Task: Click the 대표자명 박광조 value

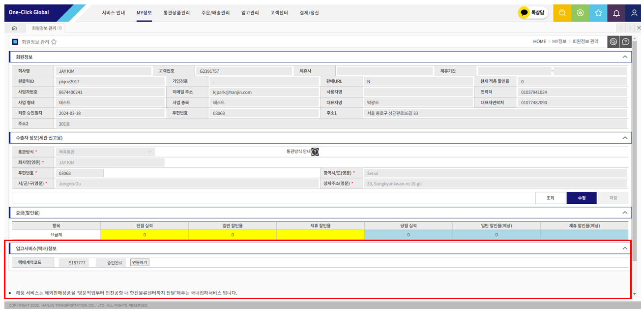Action: 418,103
